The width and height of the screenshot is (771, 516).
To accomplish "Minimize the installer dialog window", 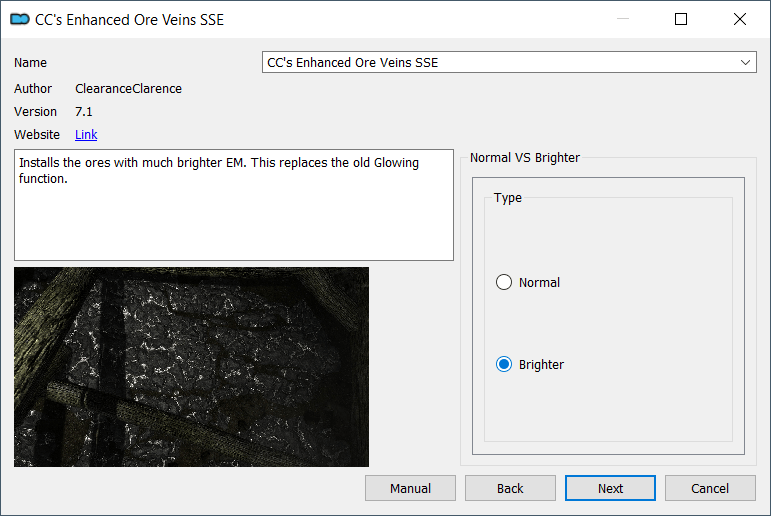I will coord(623,19).
